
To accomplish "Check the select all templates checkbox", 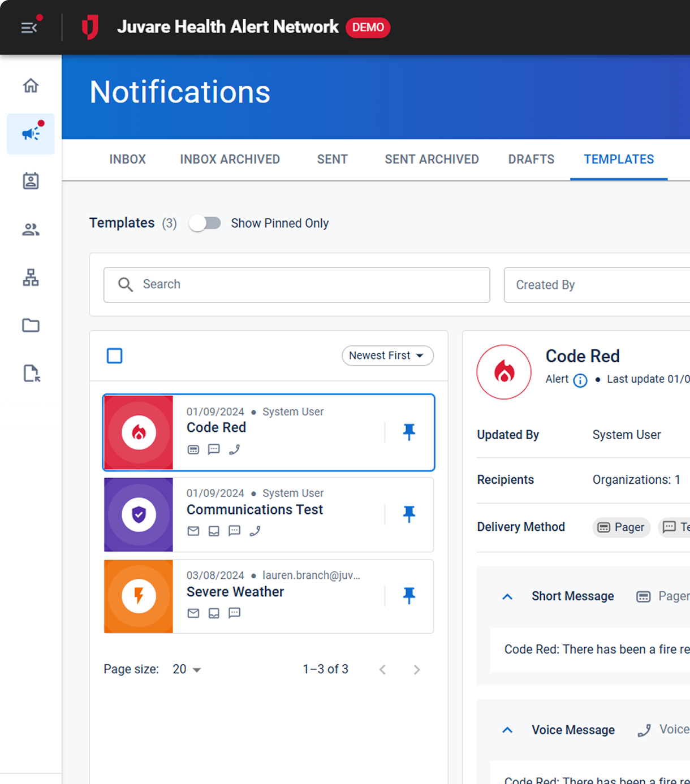I will click(x=115, y=356).
